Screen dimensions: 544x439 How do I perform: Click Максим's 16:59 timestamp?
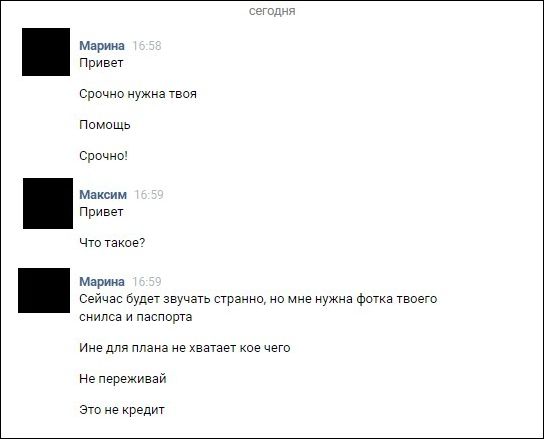click(149, 195)
